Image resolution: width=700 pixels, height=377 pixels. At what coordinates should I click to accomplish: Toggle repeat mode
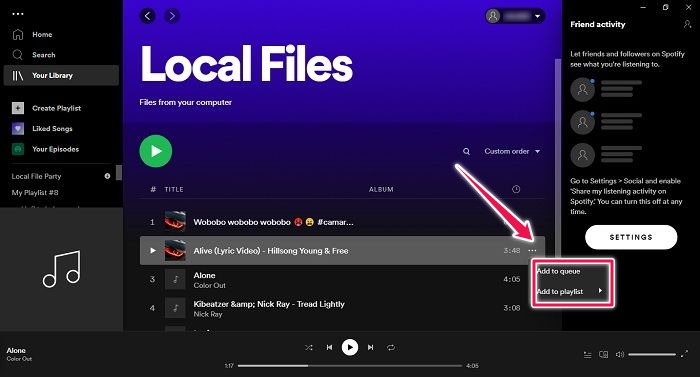point(391,348)
